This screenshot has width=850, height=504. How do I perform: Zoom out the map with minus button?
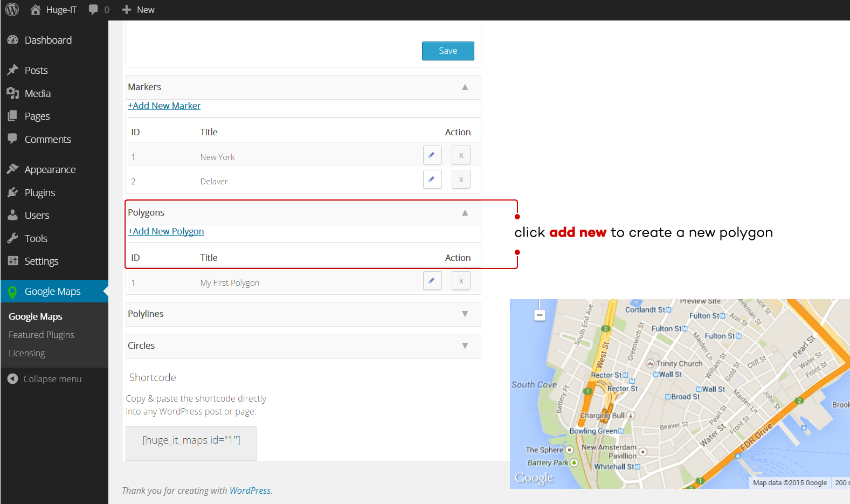coord(540,315)
